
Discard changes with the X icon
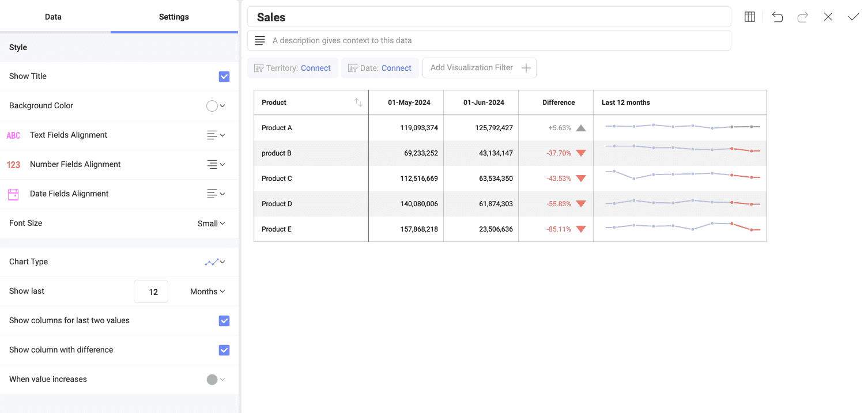tap(828, 17)
